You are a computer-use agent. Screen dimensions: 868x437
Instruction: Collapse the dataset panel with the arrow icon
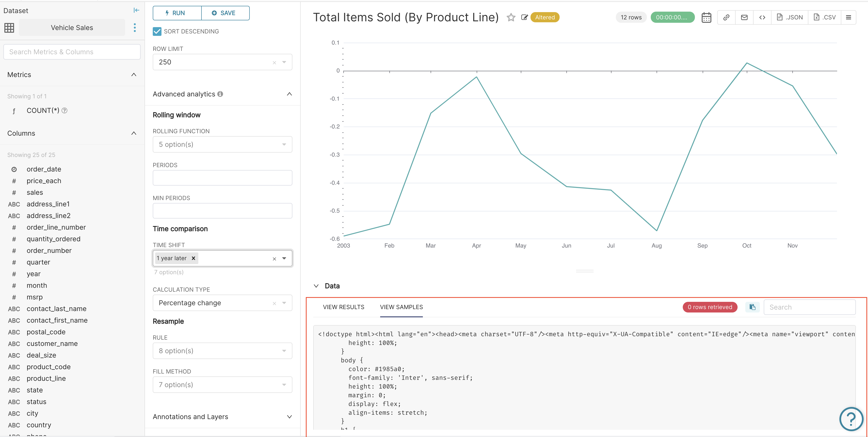tap(136, 10)
